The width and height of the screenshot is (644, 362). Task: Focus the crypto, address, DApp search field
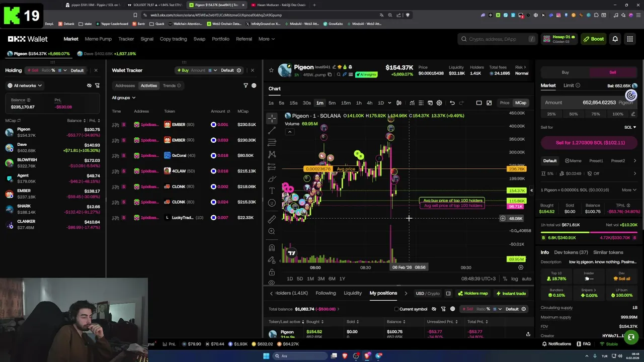tap(498, 39)
